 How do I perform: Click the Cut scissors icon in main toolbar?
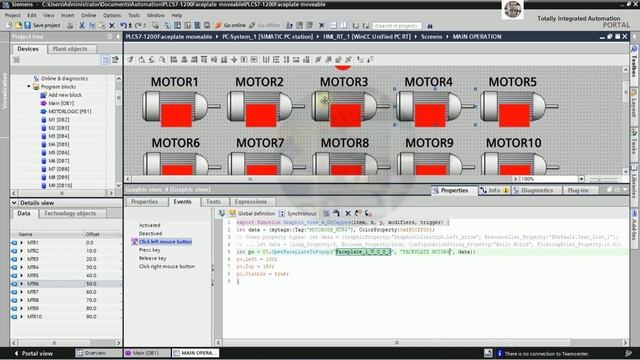82,25
